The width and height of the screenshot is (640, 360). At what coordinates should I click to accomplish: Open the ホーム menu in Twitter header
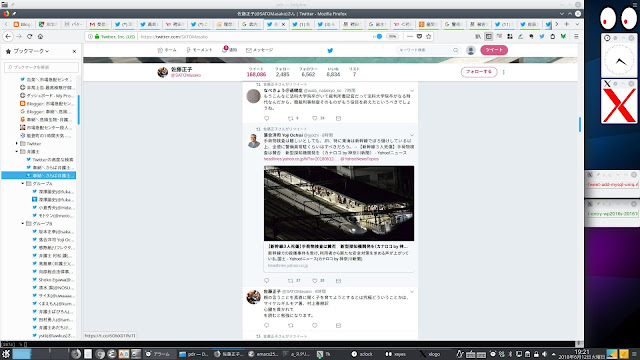(167, 50)
